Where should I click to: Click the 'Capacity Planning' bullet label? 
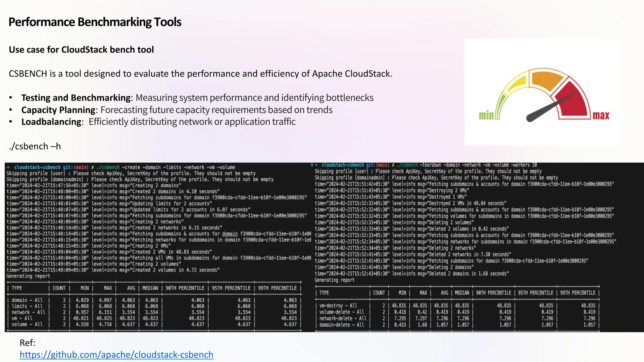58,110
